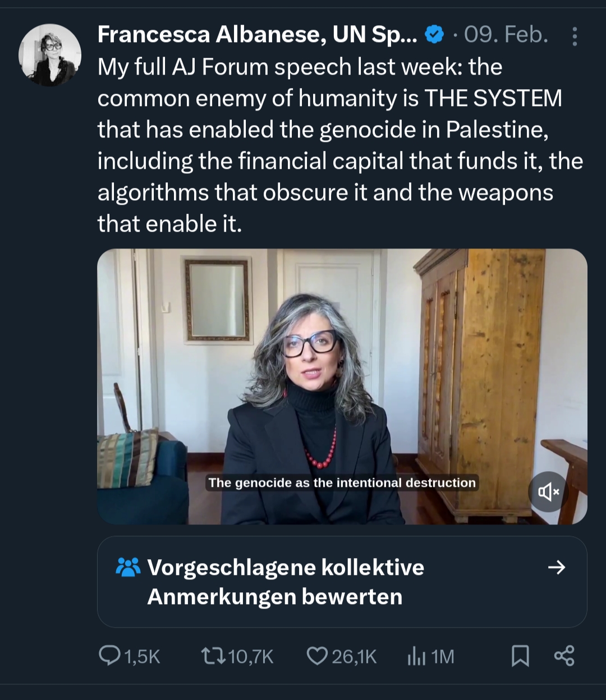Viewport: 606px width, 700px height.
Task: Open Vorgeschlagene kollektive Anmerkungen bewerten
Action: (286, 582)
